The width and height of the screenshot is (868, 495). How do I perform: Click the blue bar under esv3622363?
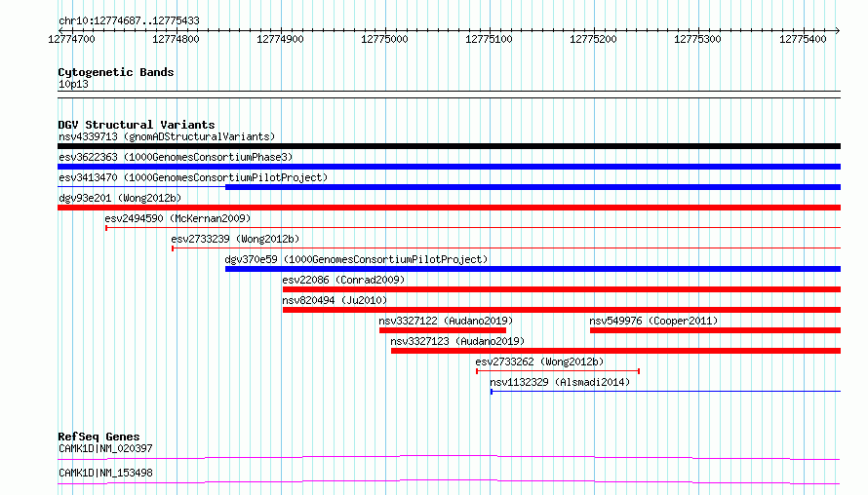(449, 167)
